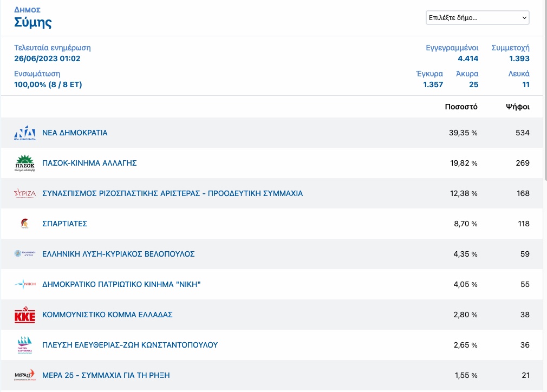Click the 118 votes cell
The width and height of the screenshot is (547, 392).
pyautogui.click(x=524, y=224)
